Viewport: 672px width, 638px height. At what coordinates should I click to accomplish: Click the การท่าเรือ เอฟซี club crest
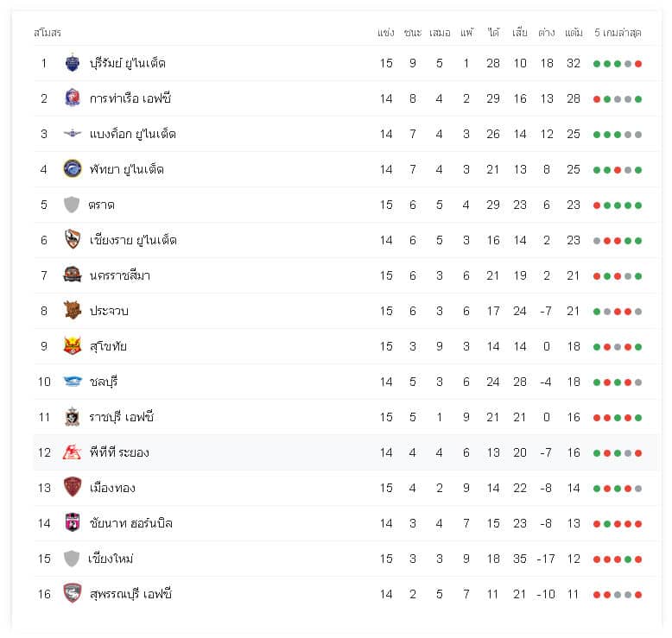tap(72, 98)
